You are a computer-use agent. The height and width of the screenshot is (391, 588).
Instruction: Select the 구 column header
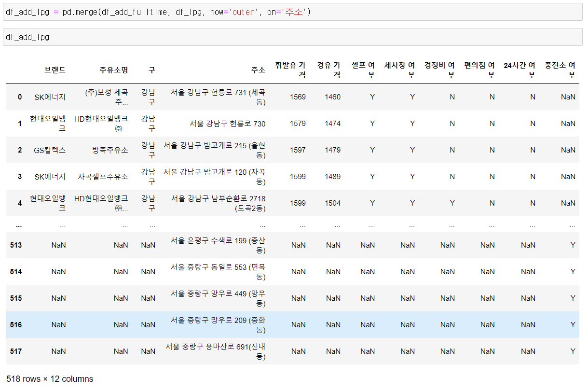[152, 70]
